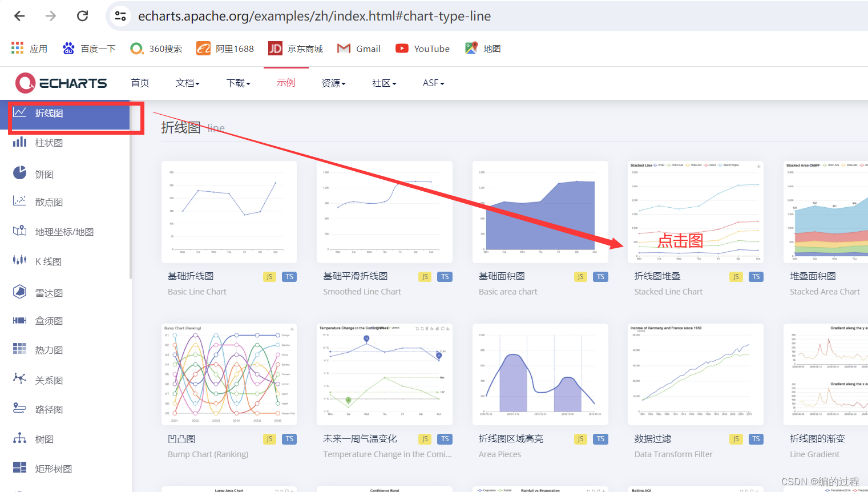Select 路径图 lines chart in sidebar
Screen dimensions: 868x492
click(65, 409)
